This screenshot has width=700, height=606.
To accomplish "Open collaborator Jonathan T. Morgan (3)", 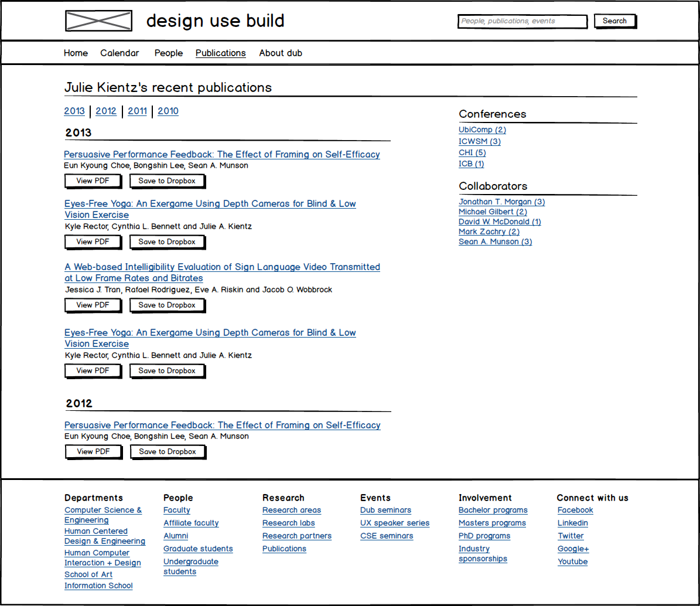I will tap(502, 202).
